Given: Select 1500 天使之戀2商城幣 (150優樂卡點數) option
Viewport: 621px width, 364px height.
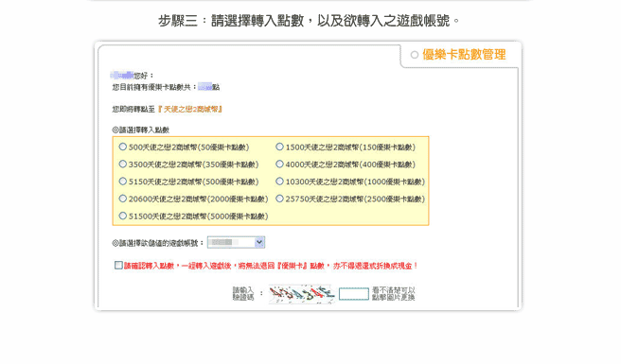Looking at the screenshot, I should [x=279, y=147].
